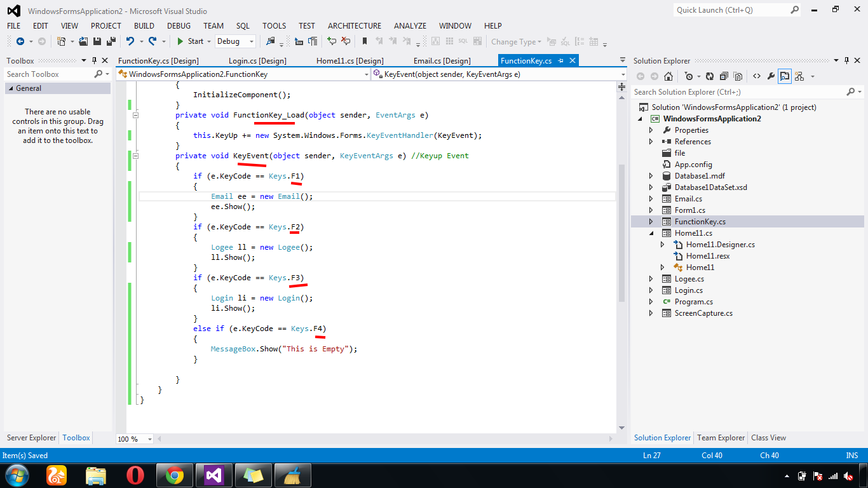
Task: Toggle auto-hide pin on Solution Explorer panel
Action: coord(846,60)
